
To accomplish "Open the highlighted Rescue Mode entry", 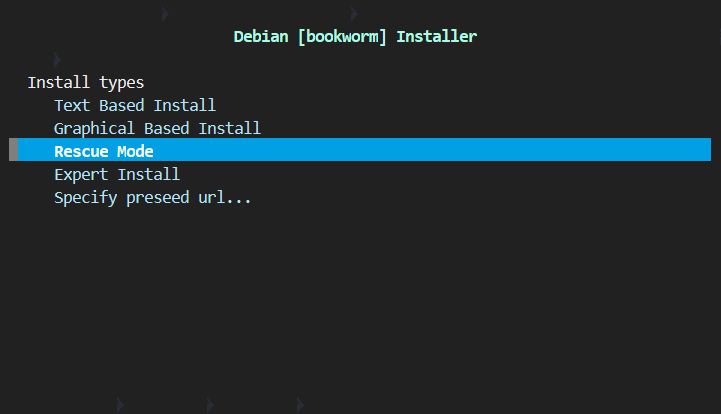I will (104, 151).
